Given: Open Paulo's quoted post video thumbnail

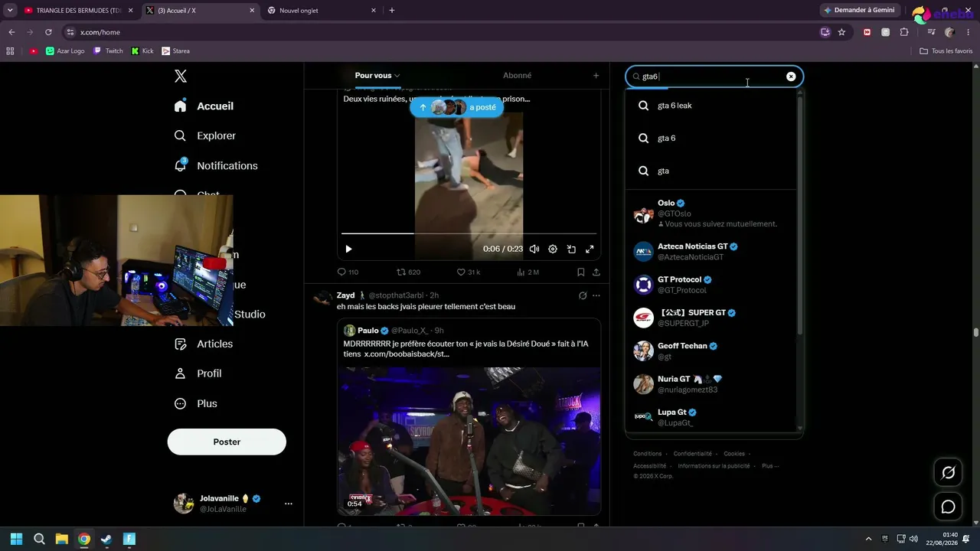Looking at the screenshot, I should (469, 440).
